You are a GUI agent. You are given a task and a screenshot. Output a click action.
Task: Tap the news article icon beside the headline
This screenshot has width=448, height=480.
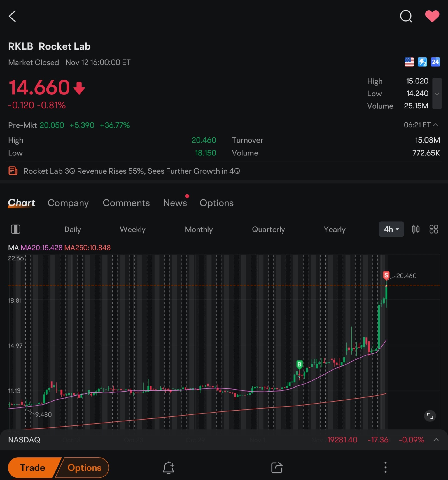(x=13, y=171)
